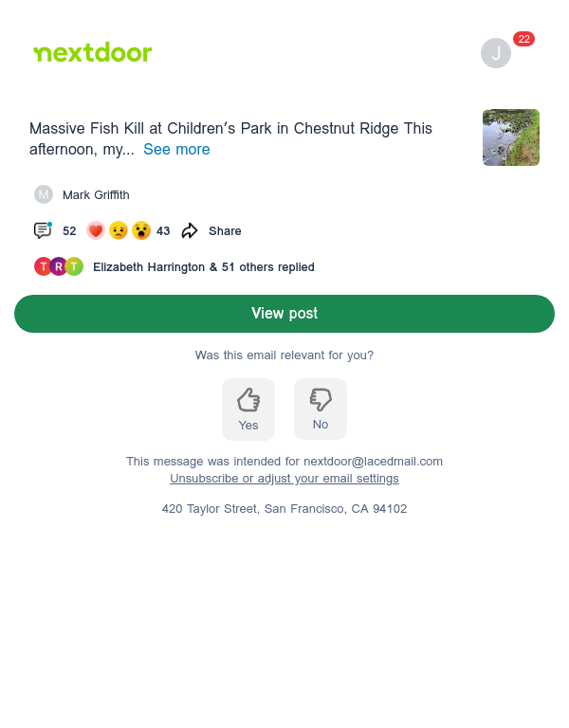The width and height of the screenshot is (569, 728).
Task: Vote Yes with the thumbs up
Action: click(248, 409)
